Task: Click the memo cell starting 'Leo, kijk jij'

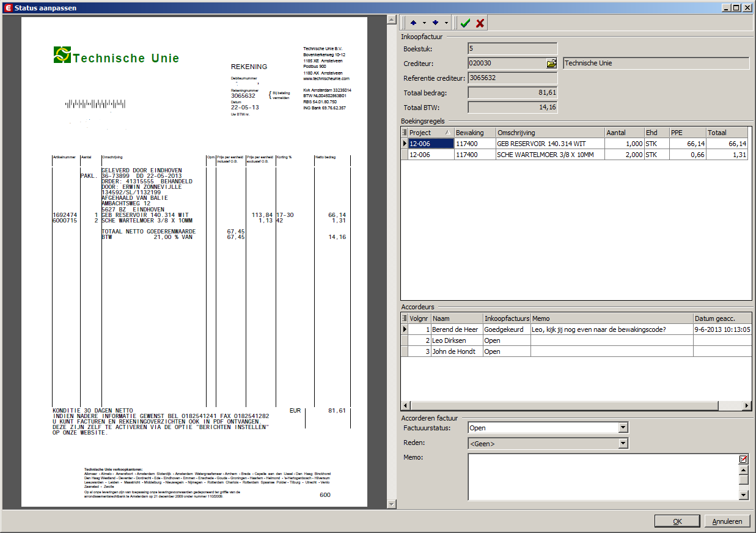Action: [x=612, y=329]
